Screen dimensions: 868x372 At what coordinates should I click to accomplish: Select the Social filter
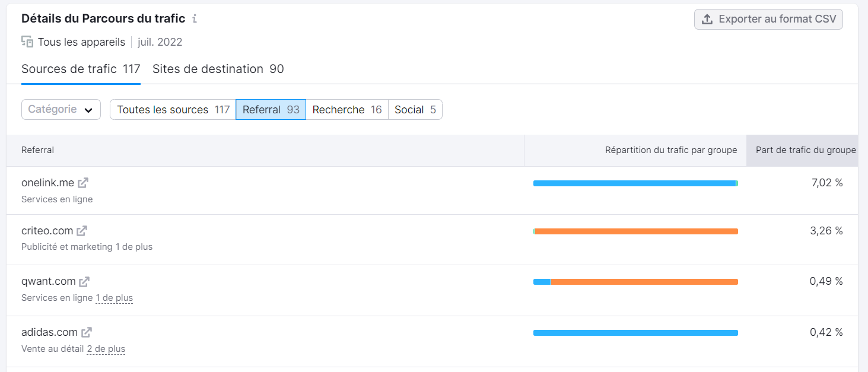click(415, 110)
